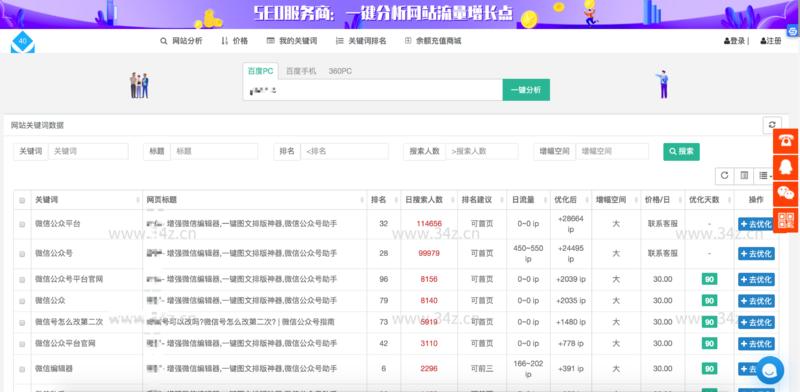Open 余额充值商城 in the top nav
The image size is (800, 392).
coord(433,41)
